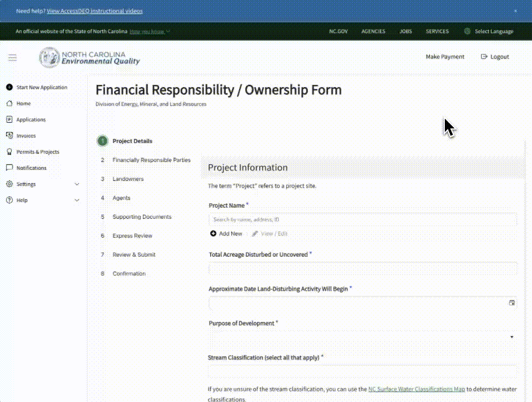Open the hamburger menu icon
Screen dimensions: 532x402
point(12,58)
